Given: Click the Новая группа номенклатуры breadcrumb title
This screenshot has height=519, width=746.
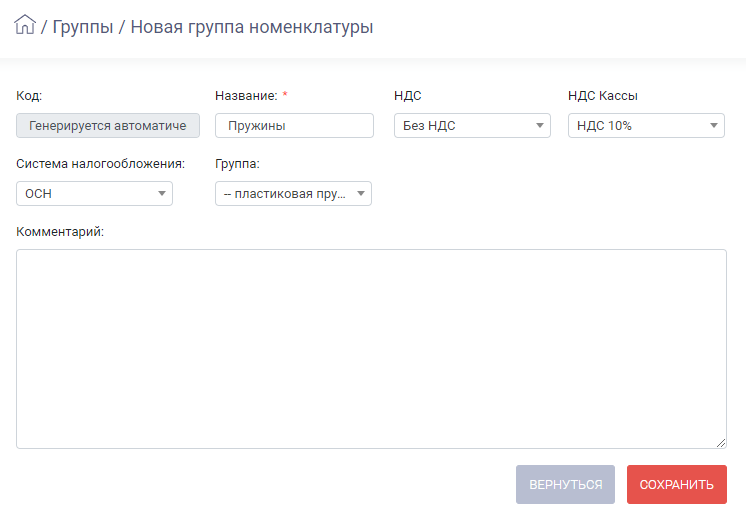Looking at the screenshot, I should click(252, 27).
